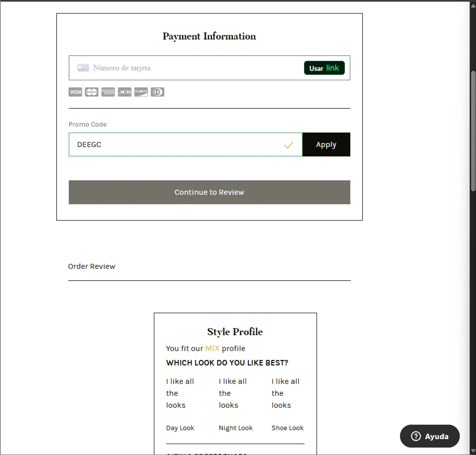This screenshot has width=476, height=455.
Task: Click the Diners Club card icon
Action: pyautogui.click(x=157, y=92)
